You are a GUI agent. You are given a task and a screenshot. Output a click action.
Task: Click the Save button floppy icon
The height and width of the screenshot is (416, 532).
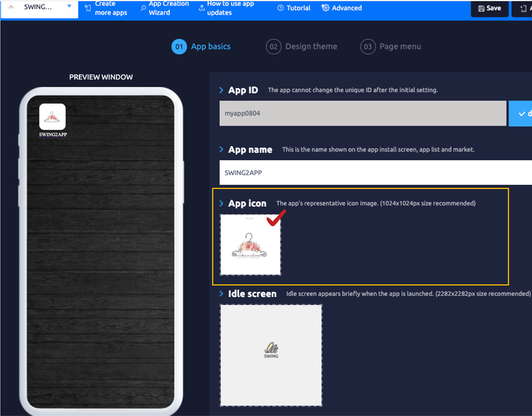(x=481, y=9)
